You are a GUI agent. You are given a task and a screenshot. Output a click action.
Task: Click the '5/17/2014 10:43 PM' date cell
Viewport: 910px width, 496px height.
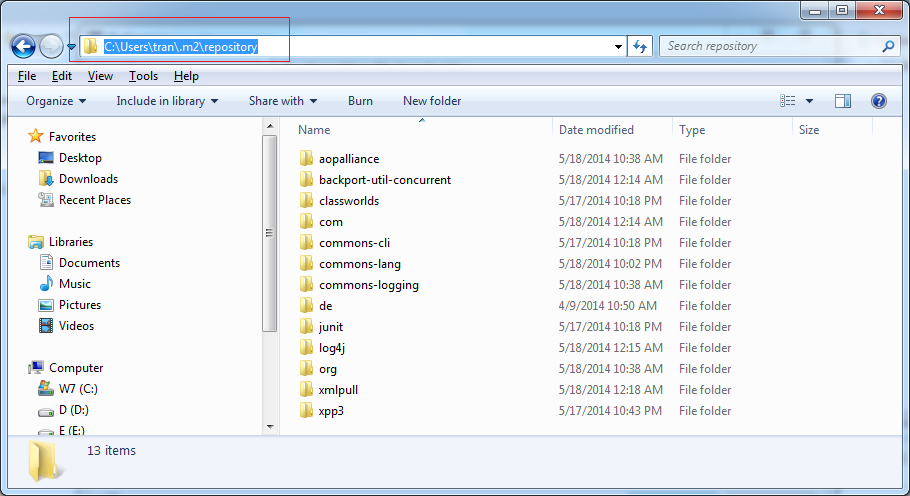(610, 411)
